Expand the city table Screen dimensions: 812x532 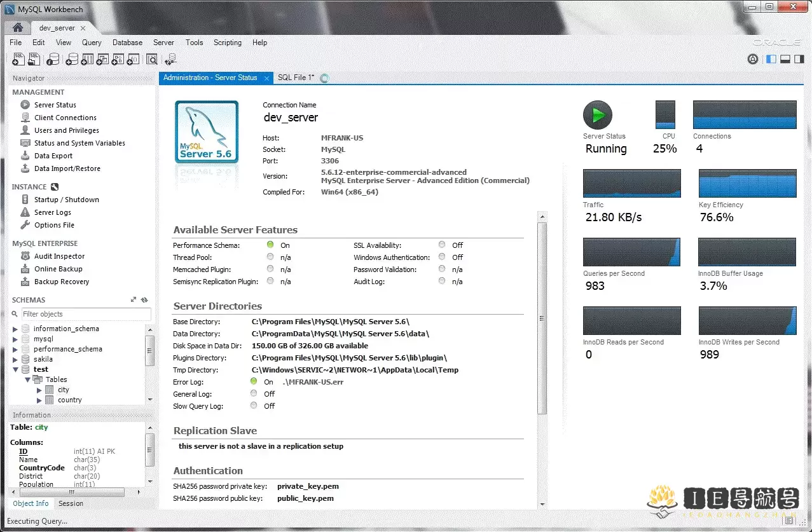click(39, 390)
